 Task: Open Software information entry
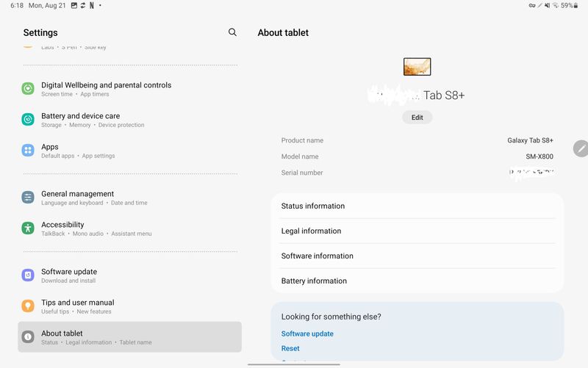pyautogui.click(x=417, y=256)
